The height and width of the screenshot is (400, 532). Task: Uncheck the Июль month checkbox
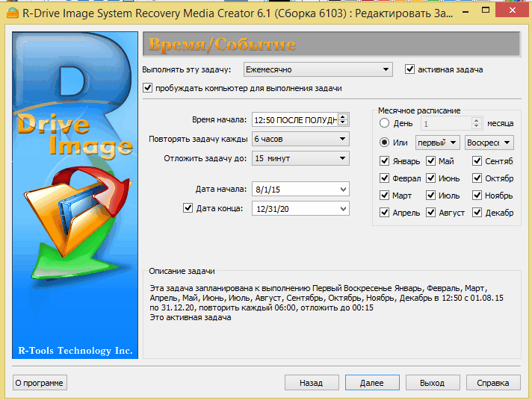pos(431,196)
